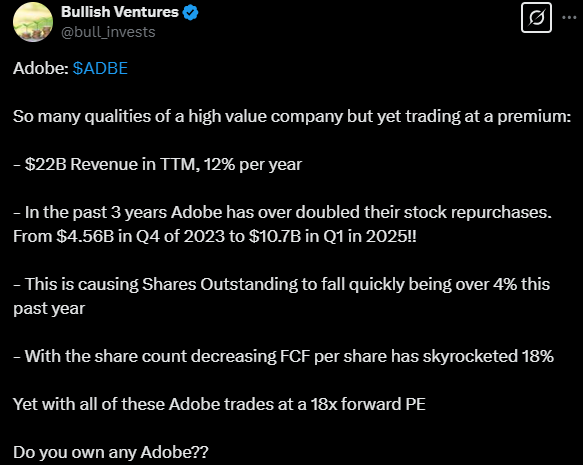Click "12% per year" in the revenue bullet
The height and width of the screenshot is (465, 583).
click(252, 164)
